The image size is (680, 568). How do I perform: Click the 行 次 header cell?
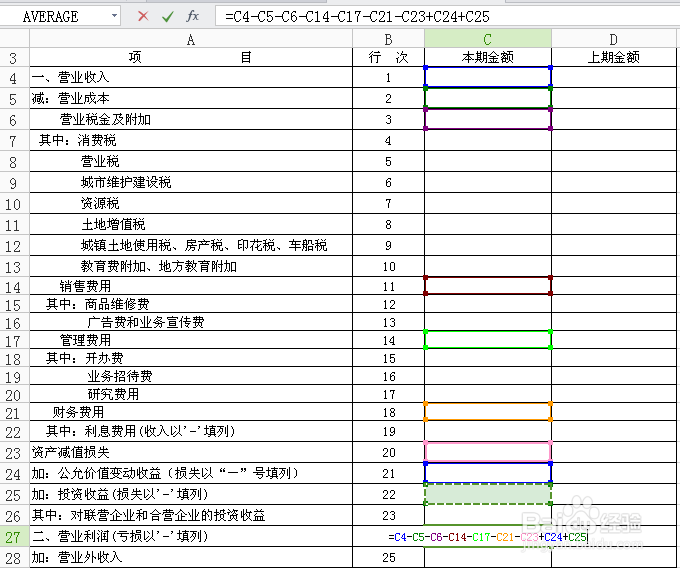point(388,57)
